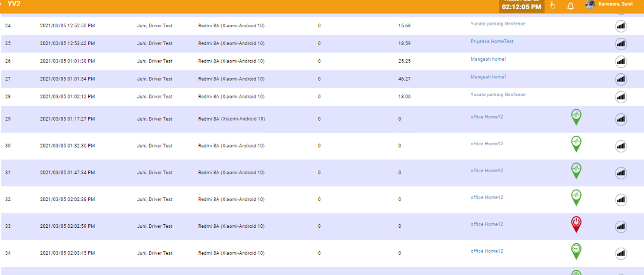The image size is (644, 275).
Task: Click Redmi 8A device cell in row 33
Action: click(x=231, y=227)
